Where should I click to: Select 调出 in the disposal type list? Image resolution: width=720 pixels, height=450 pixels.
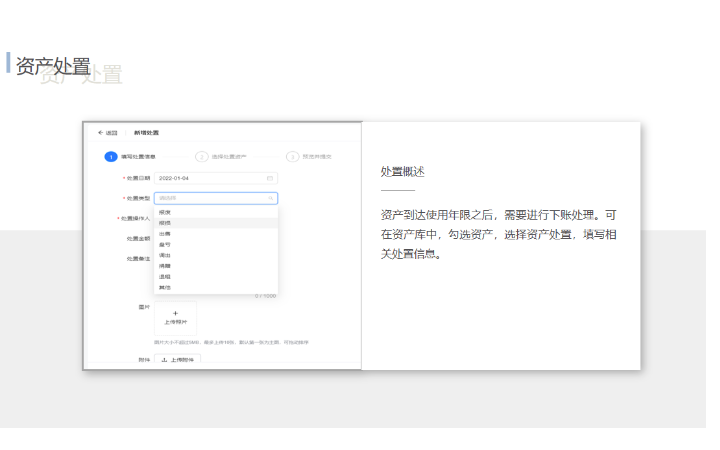coord(165,255)
